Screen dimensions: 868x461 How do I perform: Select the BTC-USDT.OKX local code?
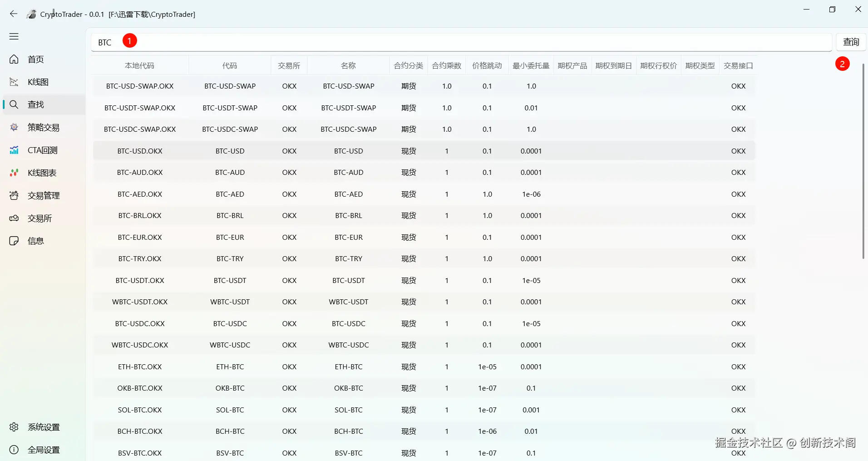point(140,281)
